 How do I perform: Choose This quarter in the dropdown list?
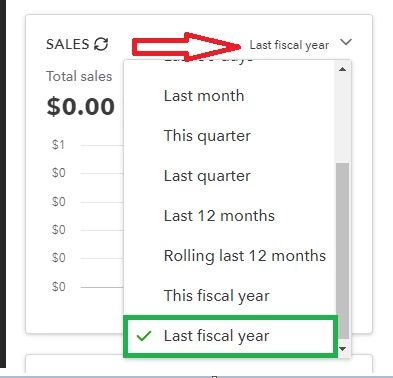pyautogui.click(x=207, y=136)
